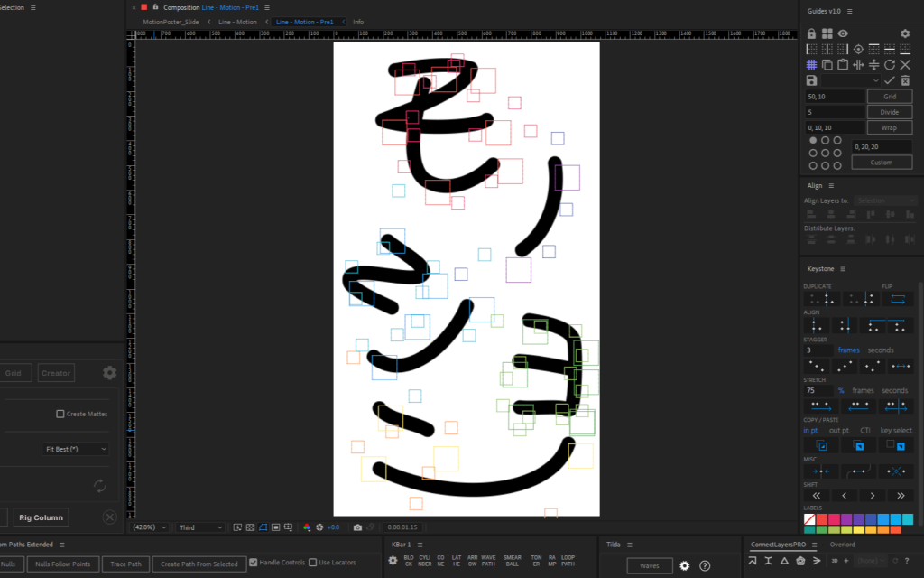
Task: Select the top-left anchor radio button
Action: 813,140
